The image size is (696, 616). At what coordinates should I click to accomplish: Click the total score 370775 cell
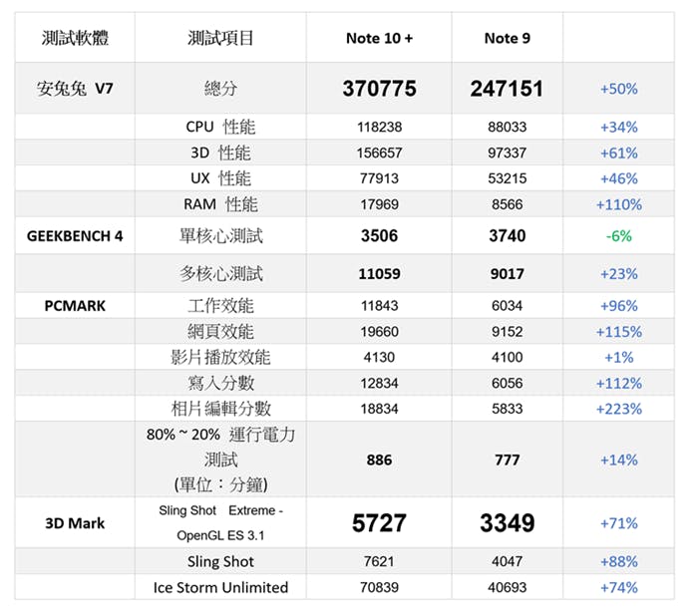click(x=379, y=89)
